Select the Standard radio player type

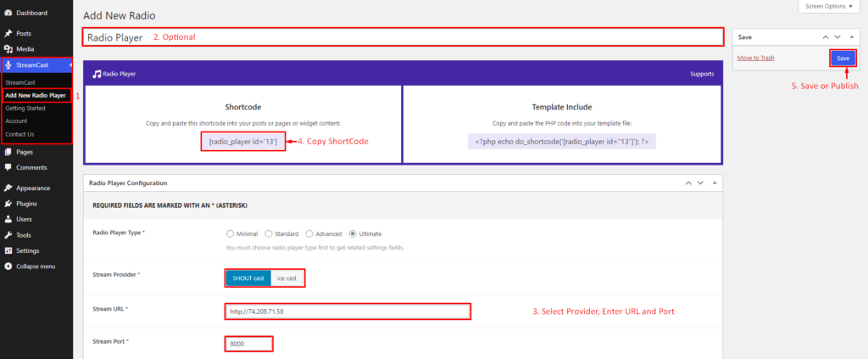tap(269, 233)
